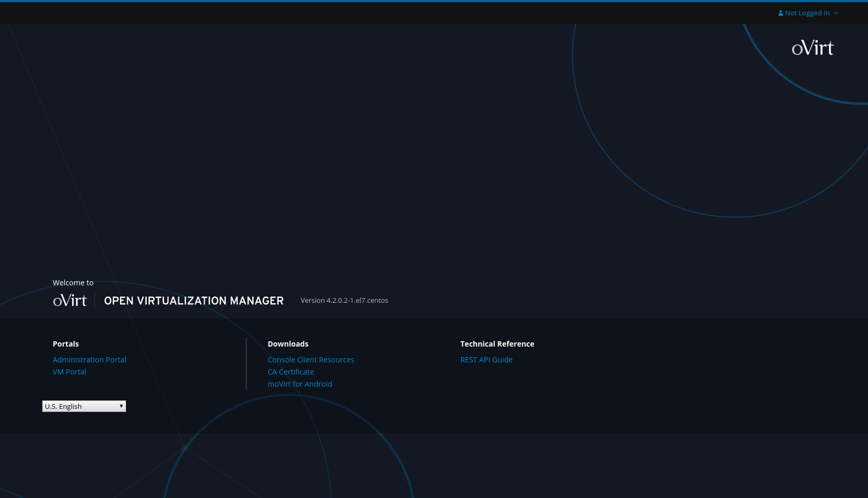Image resolution: width=868 pixels, height=498 pixels.
Task: Click the Technical Reference heading
Action: pos(497,344)
